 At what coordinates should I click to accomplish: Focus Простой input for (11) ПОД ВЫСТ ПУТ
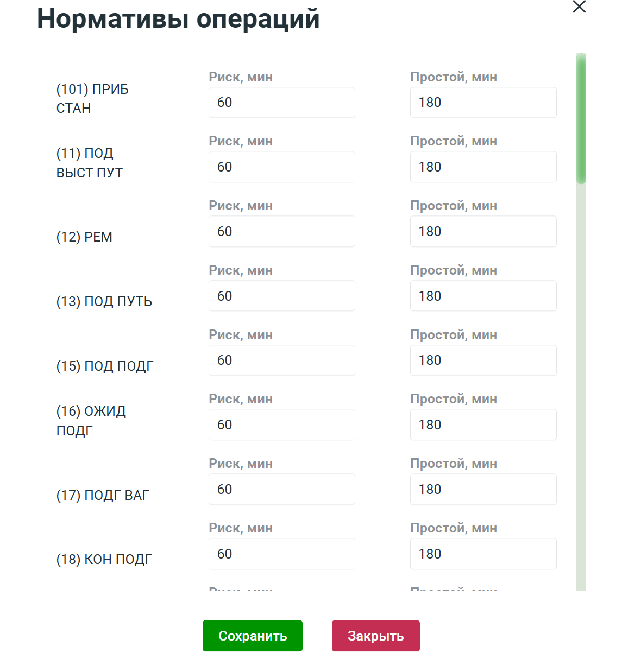pos(483,167)
